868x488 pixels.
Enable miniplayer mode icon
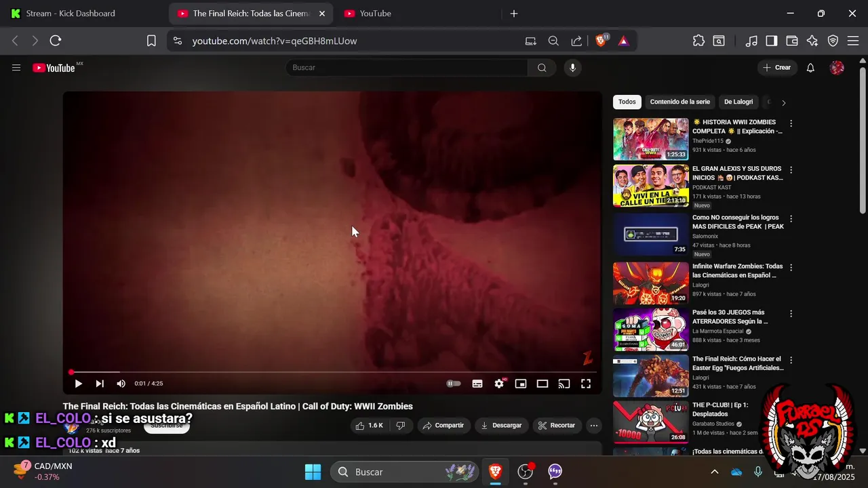521,384
